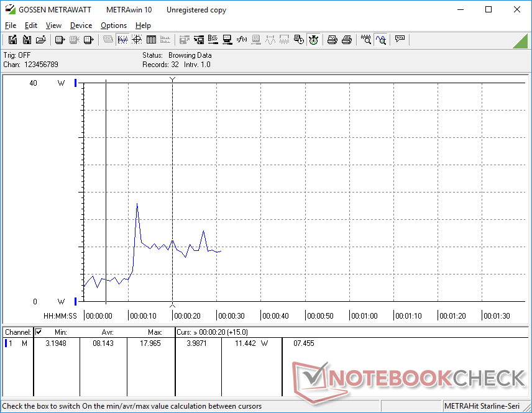Click the greyed device-settings icon

pyautogui.click(x=256, y=40)
